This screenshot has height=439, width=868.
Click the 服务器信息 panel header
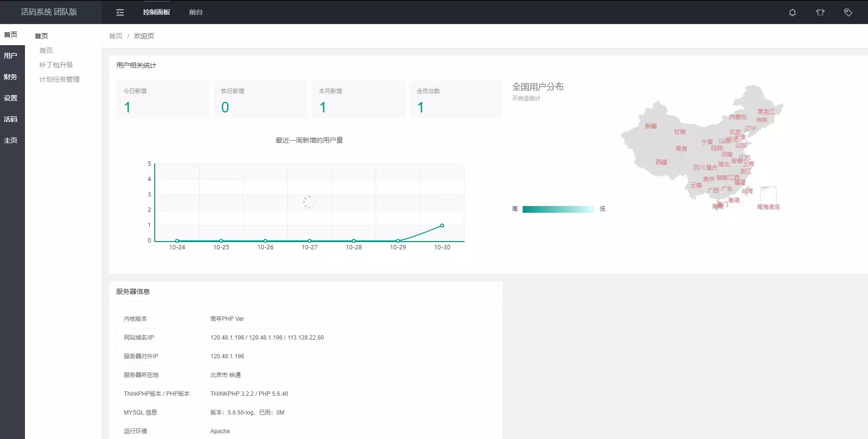pyautogui.click(x=133, y=292)
